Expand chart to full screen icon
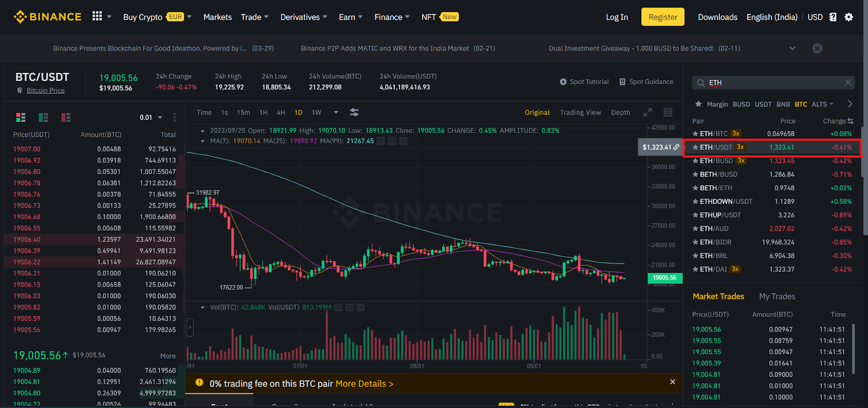The height and width of the screenshot is (408, 868). tap(647, 112)
